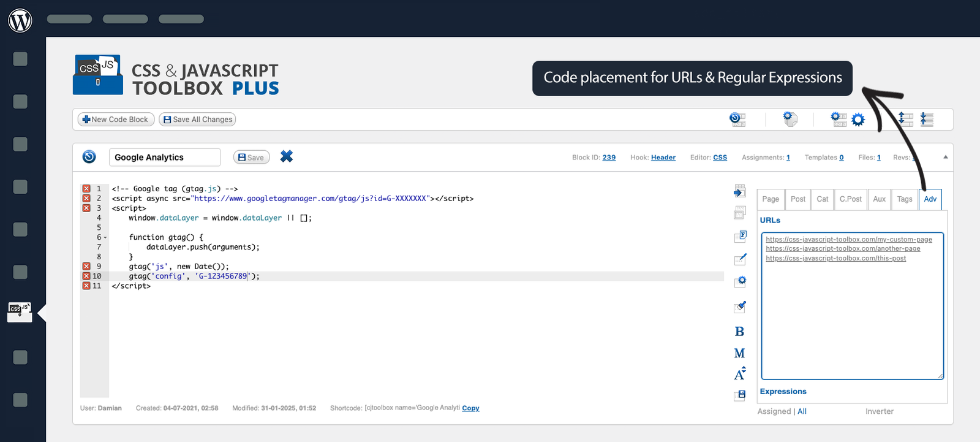This screenshot has height=442, width=980.
Task: Fold the function at line 6 arrow
Action: tap(105, 238)
